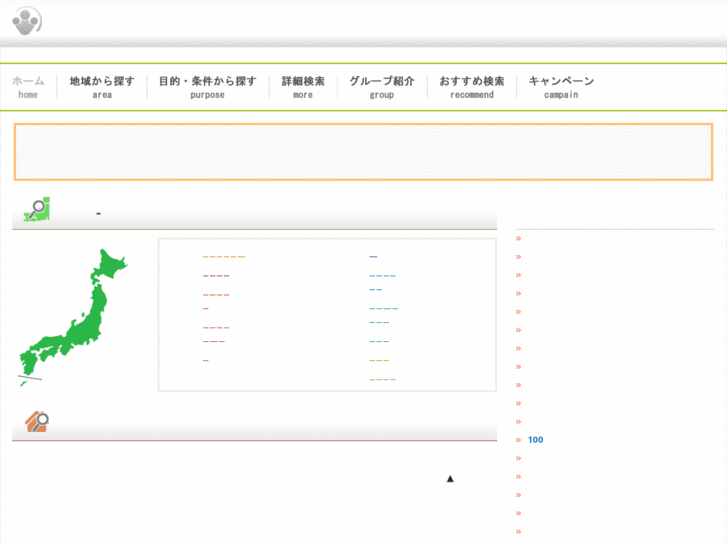Select the Okinawa inset on the Japan map
Image resolution: width=727 pixels, height=545 pixels.
(x=23, y=383)
